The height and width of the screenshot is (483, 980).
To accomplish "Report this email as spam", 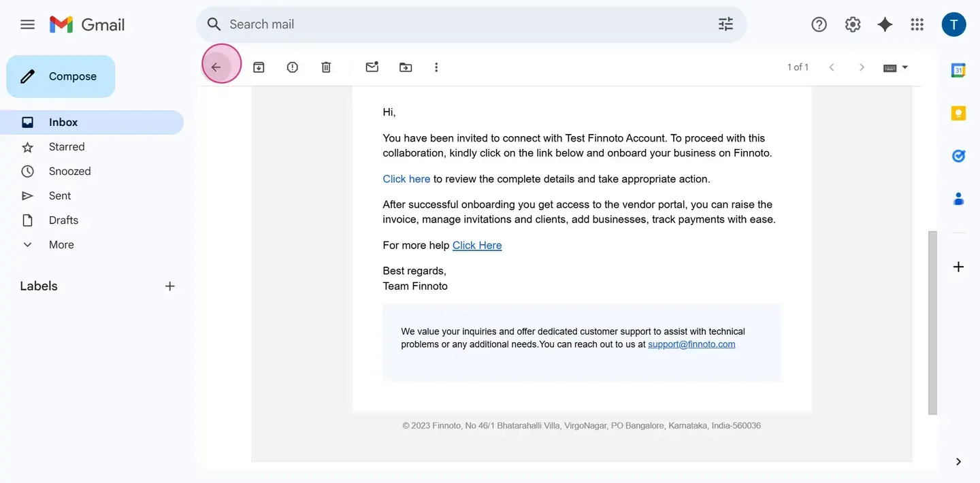I will pos(293,67).
